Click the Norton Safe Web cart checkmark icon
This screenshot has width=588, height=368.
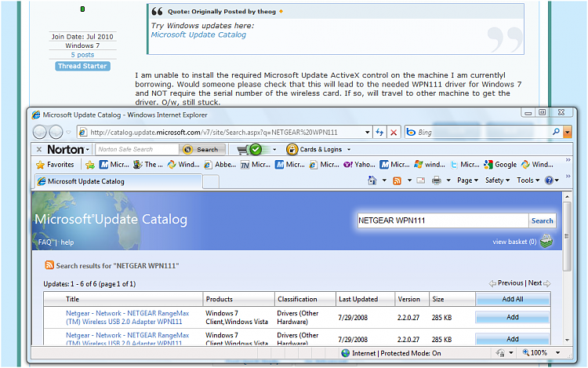(x=256, y=149)
